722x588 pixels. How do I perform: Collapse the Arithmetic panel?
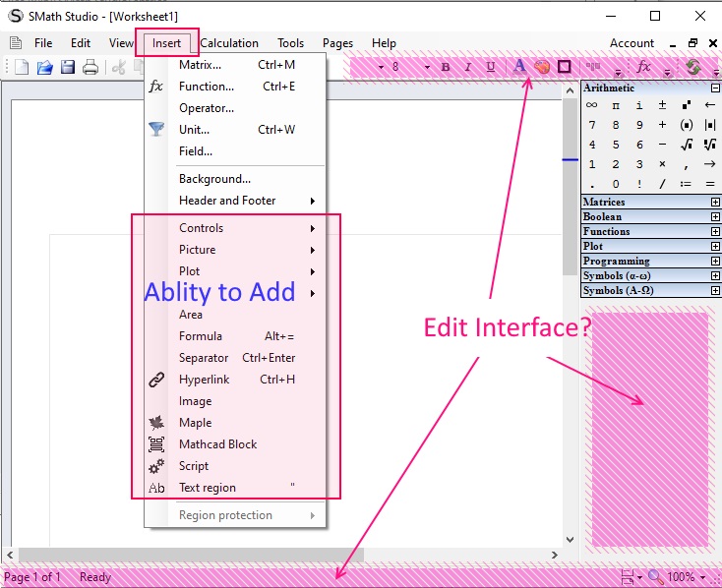(x=715, y=88)
